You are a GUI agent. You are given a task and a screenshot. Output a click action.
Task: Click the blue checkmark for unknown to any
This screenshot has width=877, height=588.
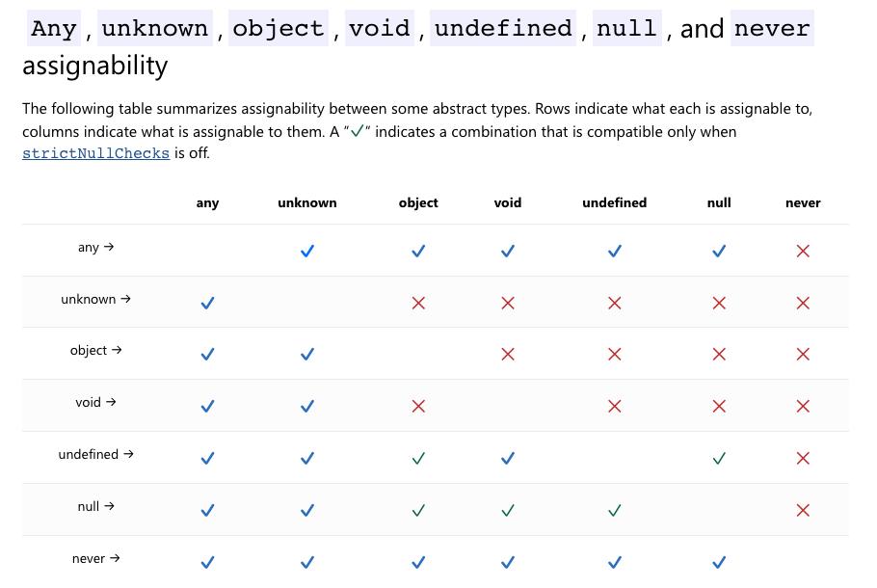point(207,303)
